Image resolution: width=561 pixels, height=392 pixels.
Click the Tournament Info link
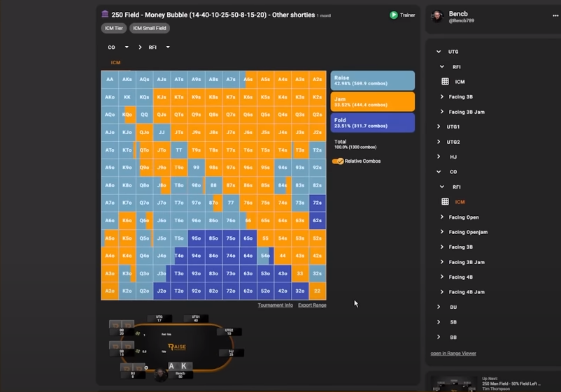click(x=275, y=305)
